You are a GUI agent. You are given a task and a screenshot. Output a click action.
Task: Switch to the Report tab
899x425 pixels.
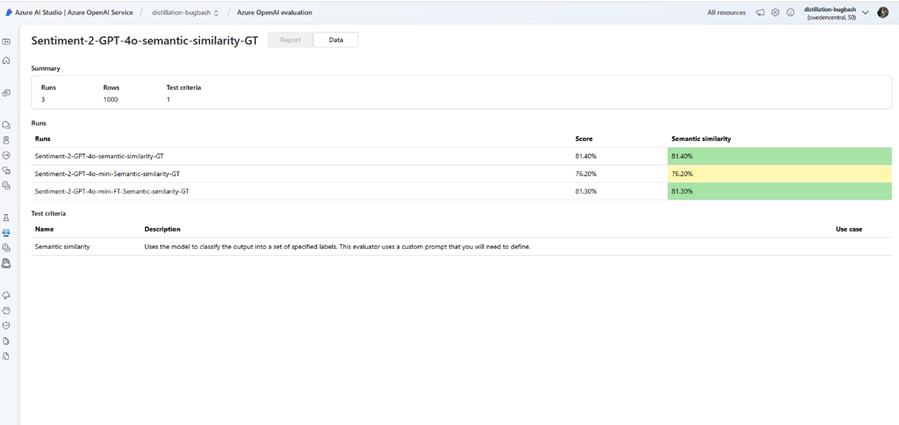[291, 40]
